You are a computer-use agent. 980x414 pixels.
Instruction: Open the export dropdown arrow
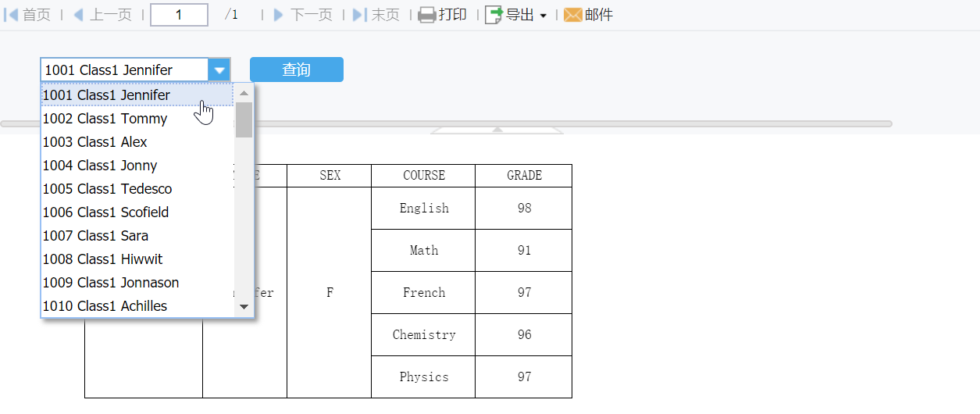click(x=543, y=16)
